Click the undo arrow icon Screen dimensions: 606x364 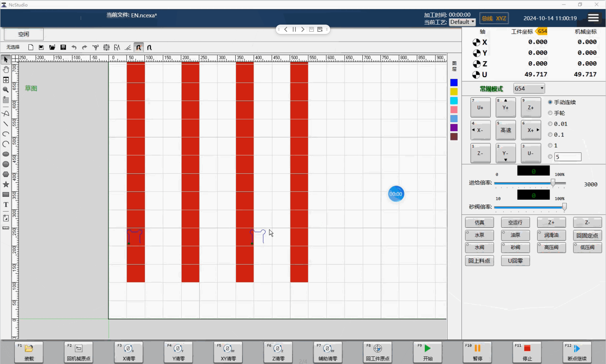point(74,47)
